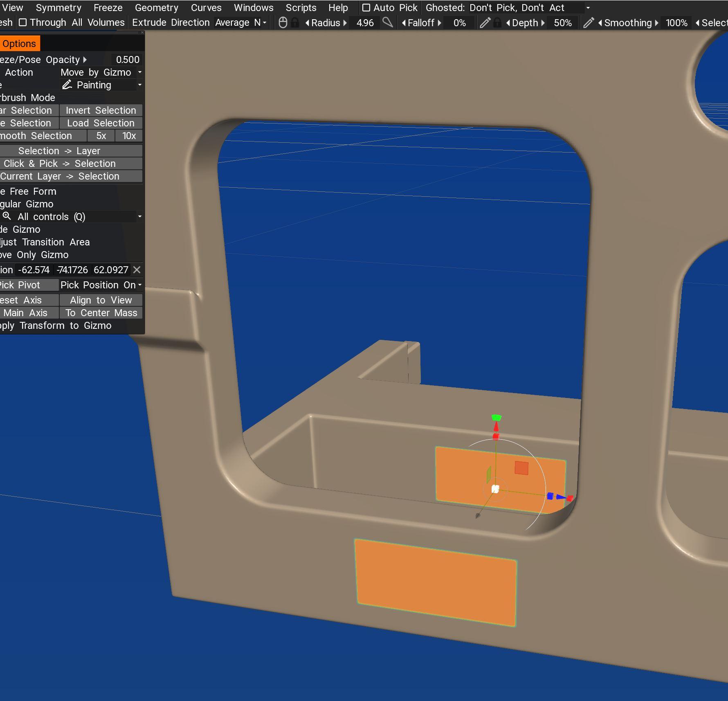Viewport: 728px width, 701px height.
Task: Click the brush icon next to Falloff
Action: click(x=387, y=22)
